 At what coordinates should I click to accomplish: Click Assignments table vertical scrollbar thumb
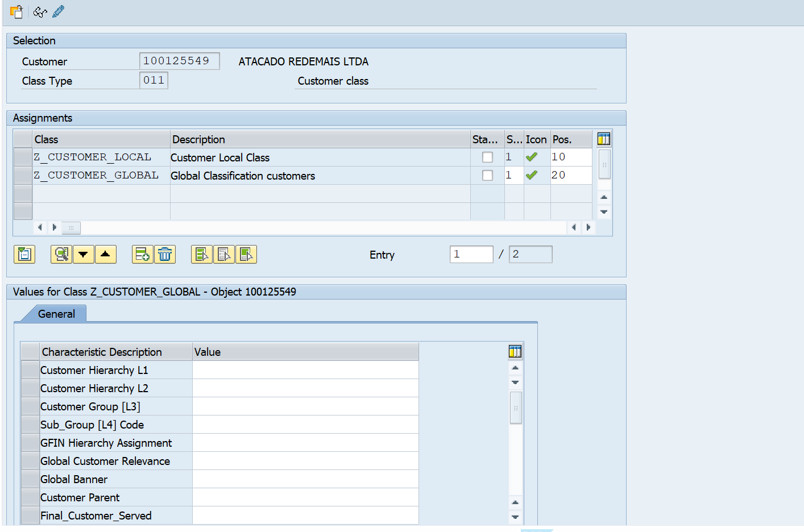pos(604,164)
